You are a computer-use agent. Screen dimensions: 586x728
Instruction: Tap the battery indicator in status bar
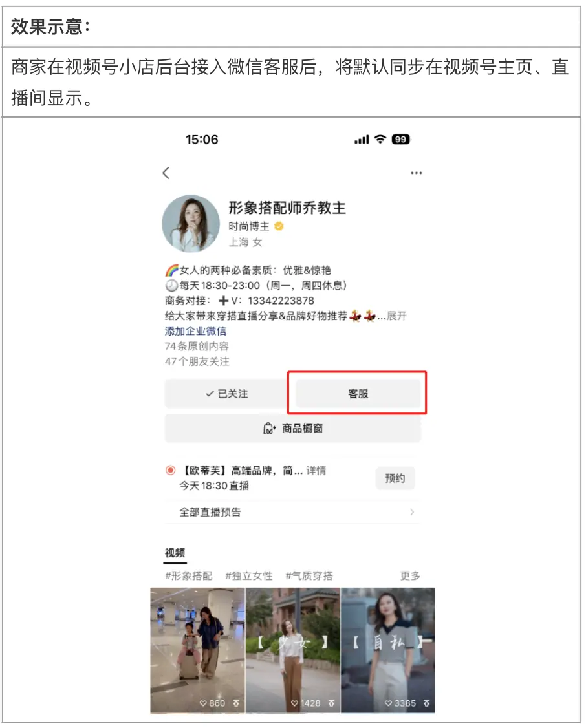(401, 139)
